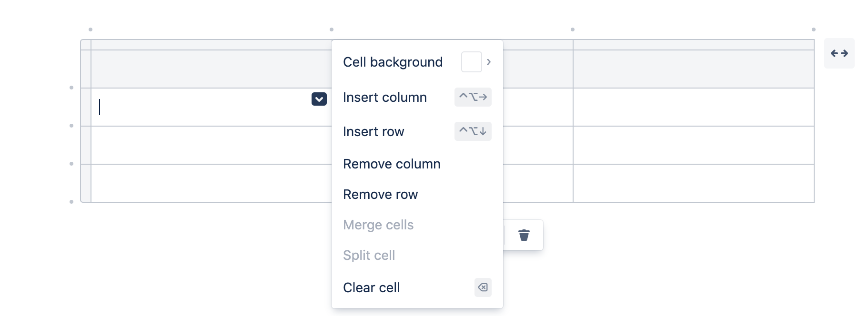
Task: Click the table corner select control
Action: (86, 45)
